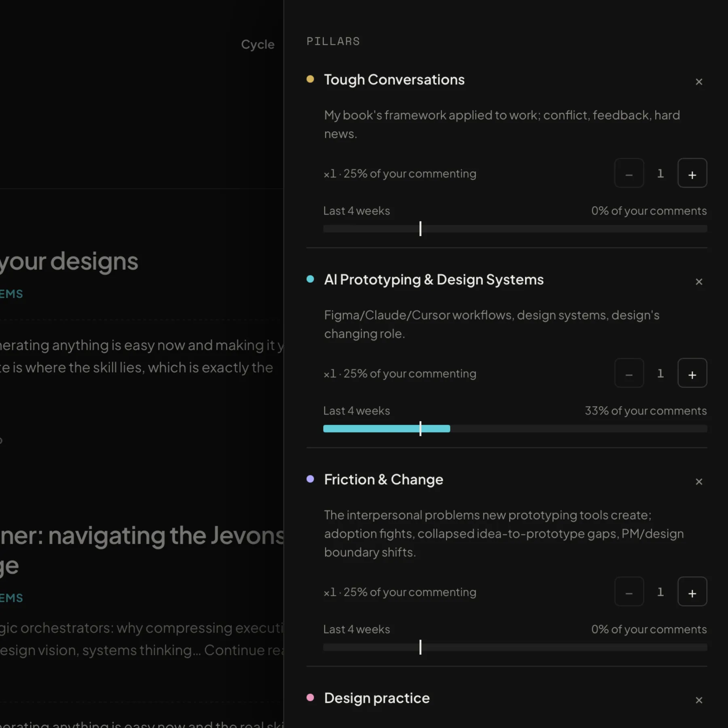This screenshot has width=728, height=728.
Task: Select the Tough Conversations pillar title
Action: click(x=394, y=80)
